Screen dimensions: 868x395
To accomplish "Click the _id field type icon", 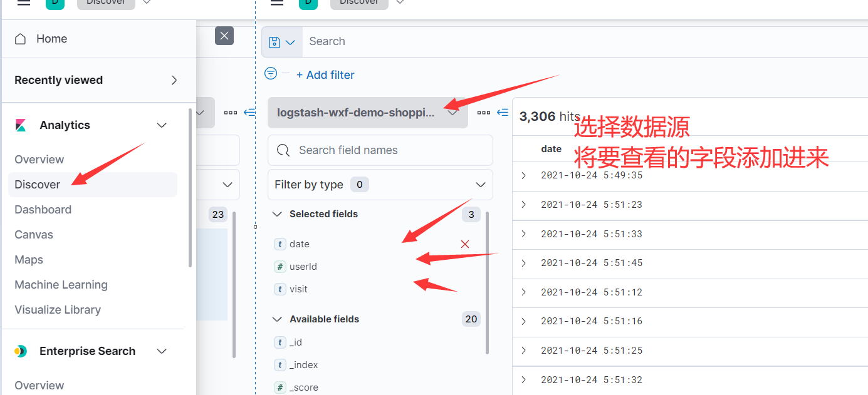I will click(280, 342).
